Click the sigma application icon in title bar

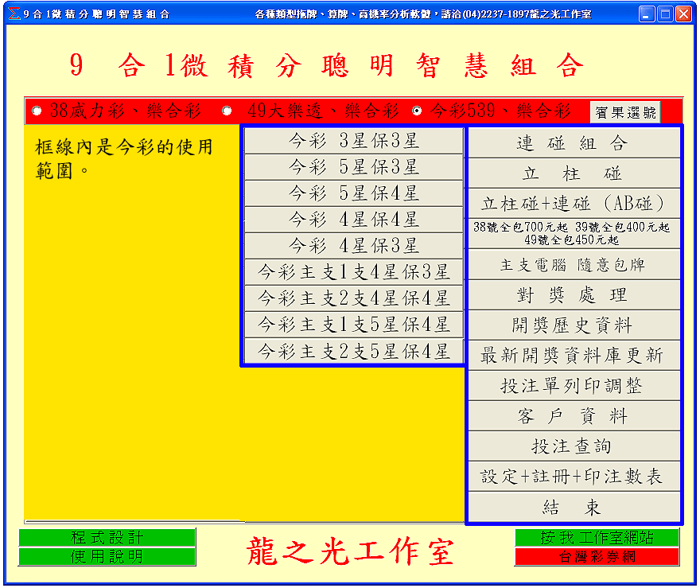14,14
